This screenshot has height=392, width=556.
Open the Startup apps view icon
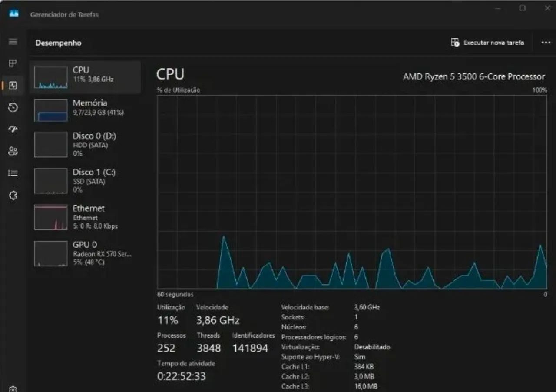click(x=13, y=129)
